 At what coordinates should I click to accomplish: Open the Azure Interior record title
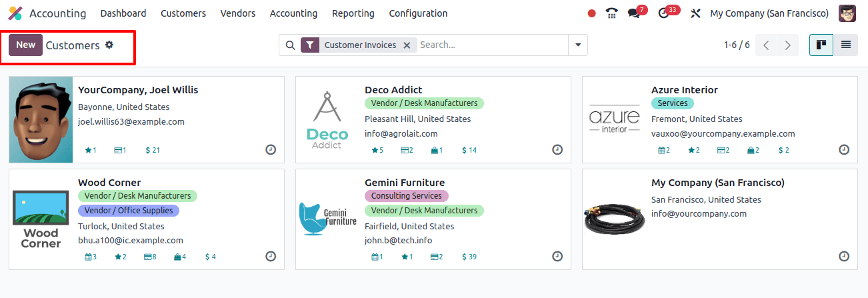[685, 90]
